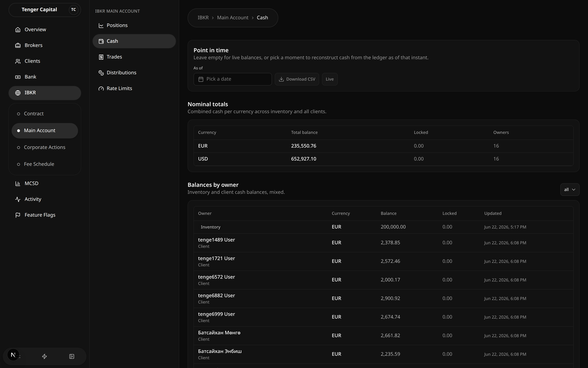588x368 pixels.
Task: Click EUR total balance 235,550.76
Action: pyautogui.click(x=303, y=146)
